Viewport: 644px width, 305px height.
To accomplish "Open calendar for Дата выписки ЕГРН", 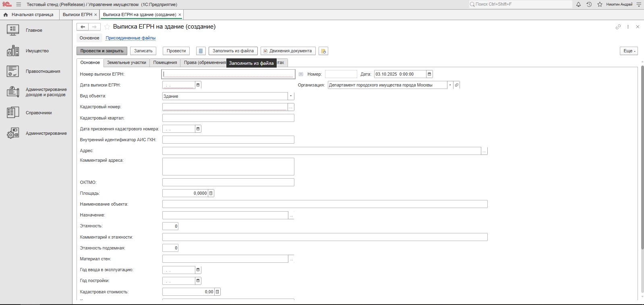I will click(x=198, y=85).
